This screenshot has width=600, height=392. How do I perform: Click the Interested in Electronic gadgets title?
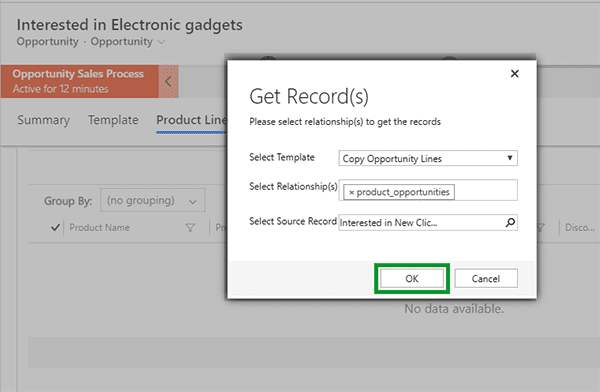129,25
